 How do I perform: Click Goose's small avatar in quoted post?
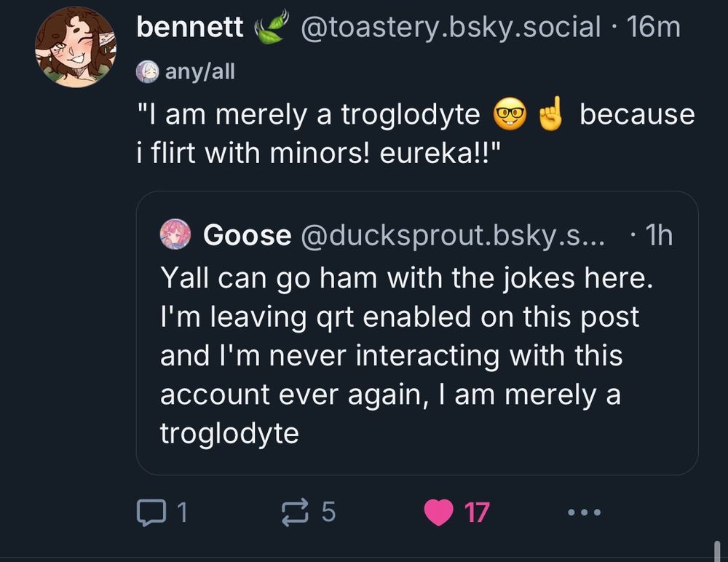pyautogui.click(x=175, y=235)
